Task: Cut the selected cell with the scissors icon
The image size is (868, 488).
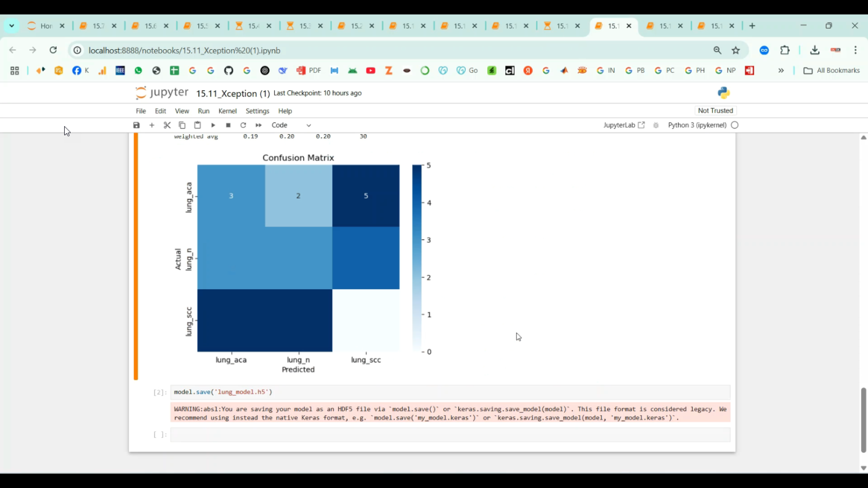Action: [x=167, y=125]
